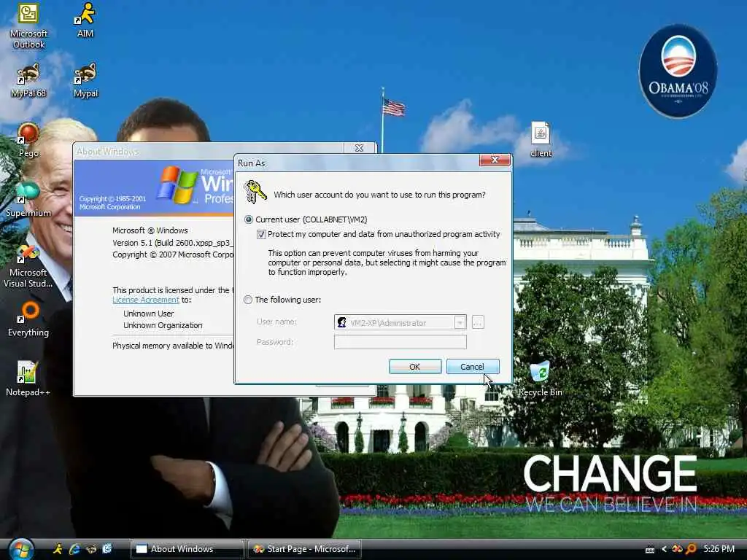Click the fourth quick launch icon
This screenshot has width=747, height=560.
[x=107, y=549]
